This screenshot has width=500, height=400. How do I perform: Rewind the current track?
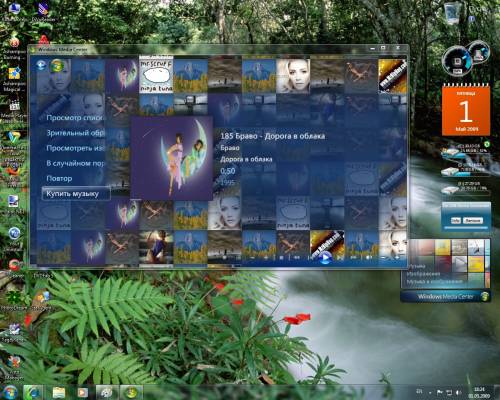(297, 258)
